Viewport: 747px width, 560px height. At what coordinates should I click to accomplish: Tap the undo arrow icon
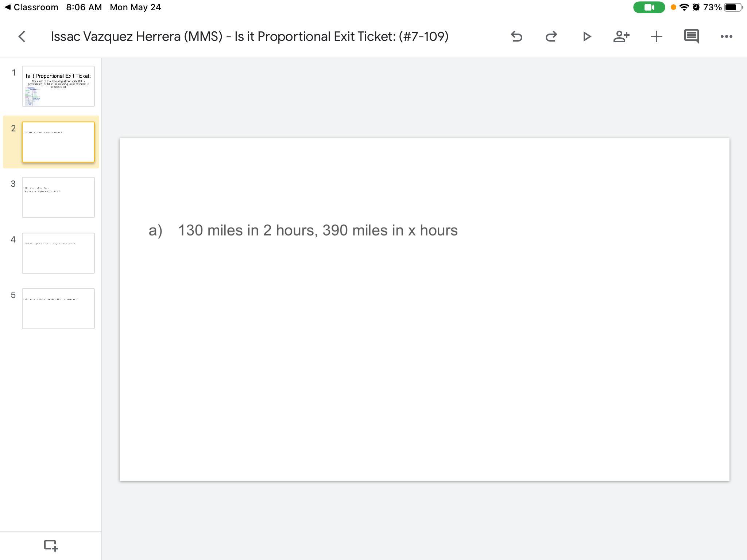tap(516, 36)
